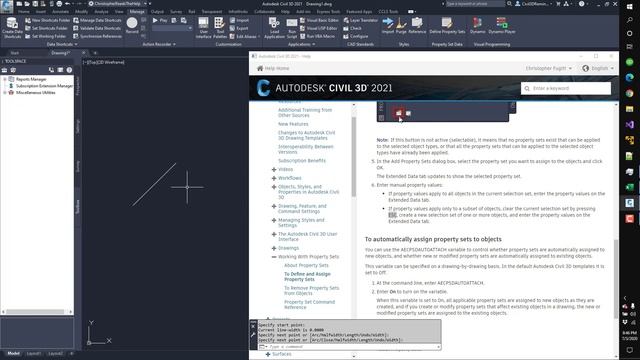Open Layer Translator
The image size is (640, 360).
pyautogui.click(x=360, y=20)
